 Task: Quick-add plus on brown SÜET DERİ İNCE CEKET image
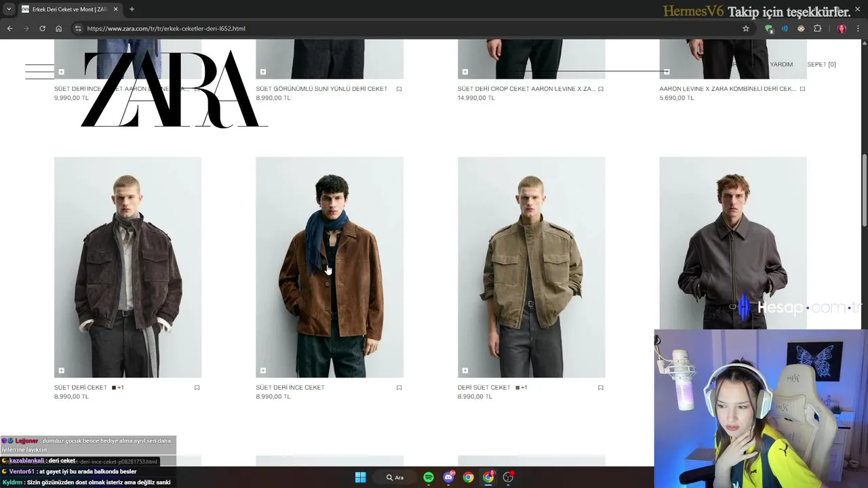point(263,371)
